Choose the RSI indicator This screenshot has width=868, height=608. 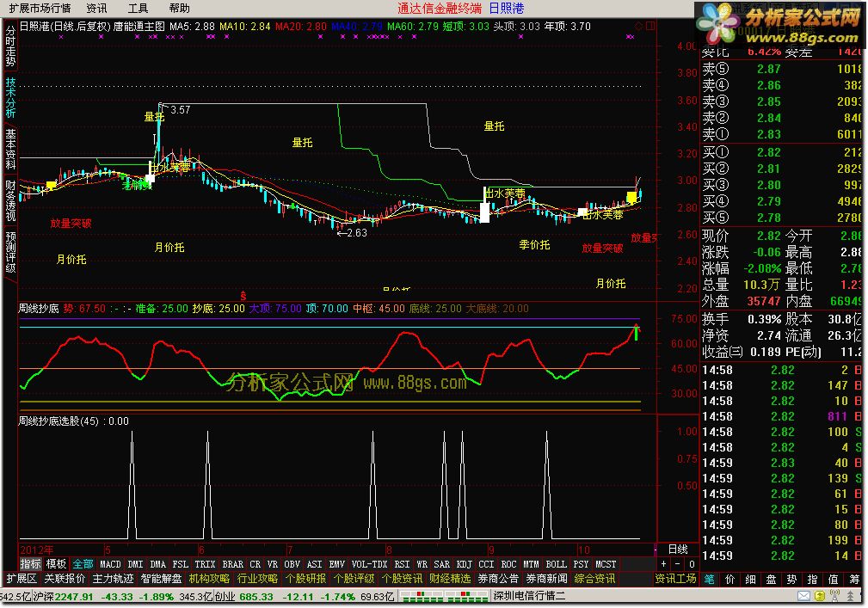click(x=402, y=564)
